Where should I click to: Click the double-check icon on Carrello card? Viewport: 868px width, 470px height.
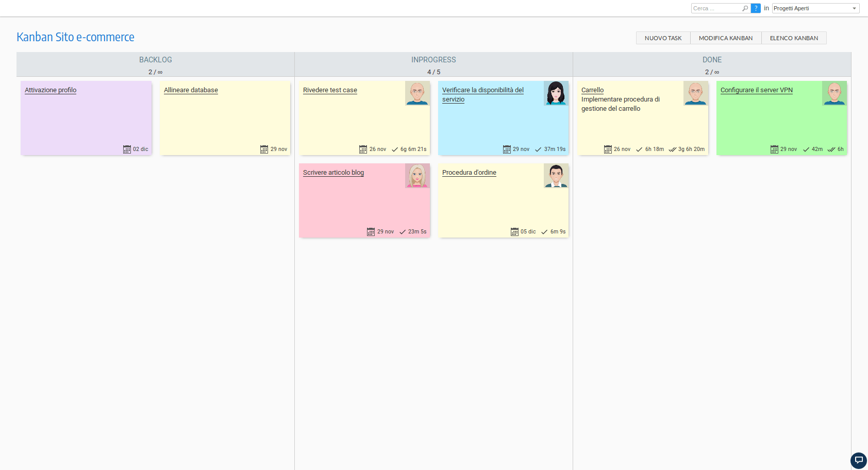pyautogui.click(x=673, y=149)
